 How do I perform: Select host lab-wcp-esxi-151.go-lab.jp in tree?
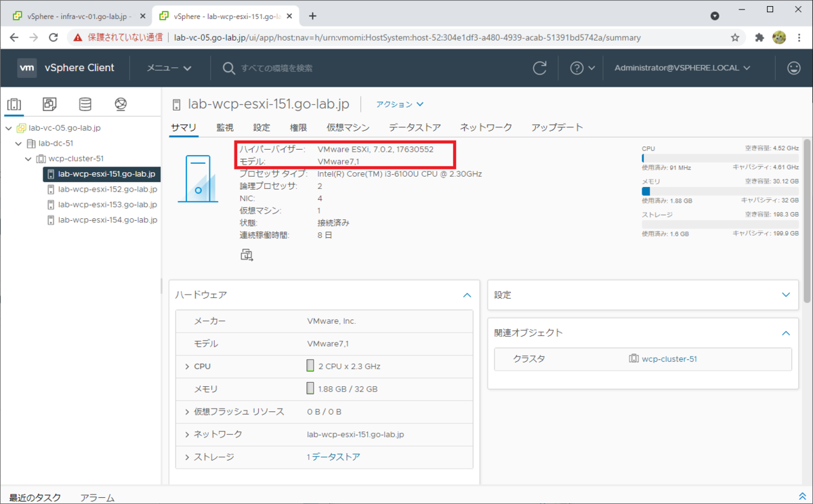pos(102,174)
